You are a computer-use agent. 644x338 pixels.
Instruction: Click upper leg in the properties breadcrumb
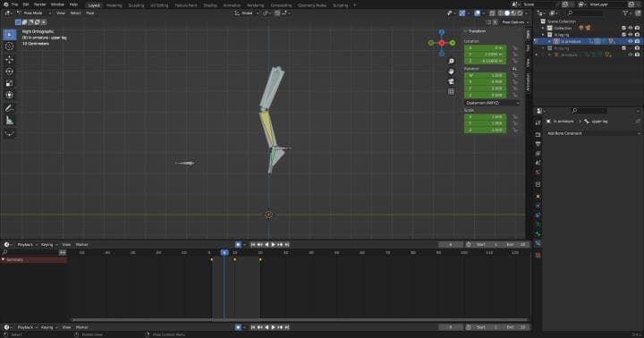599,122
